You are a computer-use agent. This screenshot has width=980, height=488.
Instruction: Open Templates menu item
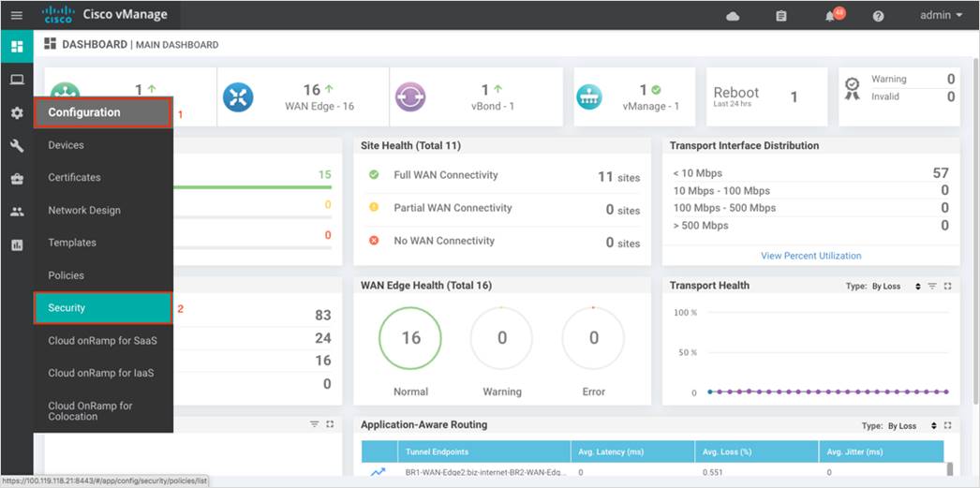coord(102,243)
